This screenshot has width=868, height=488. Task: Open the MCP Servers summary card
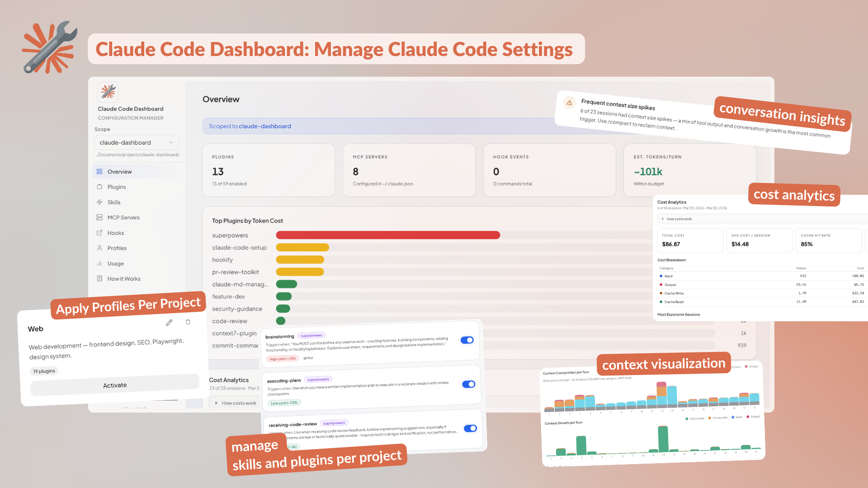[409, 170]
